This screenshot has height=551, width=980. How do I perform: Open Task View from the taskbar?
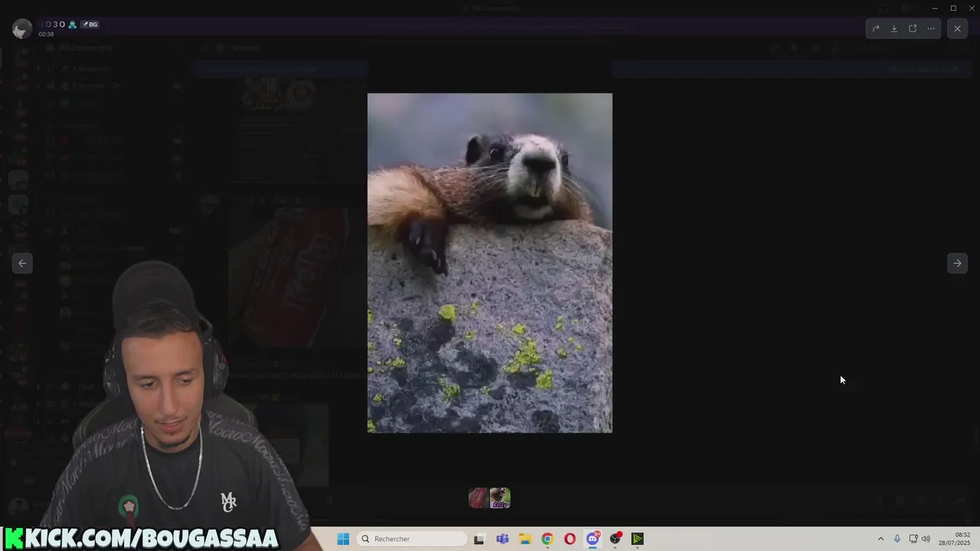(x=479, y=539)
